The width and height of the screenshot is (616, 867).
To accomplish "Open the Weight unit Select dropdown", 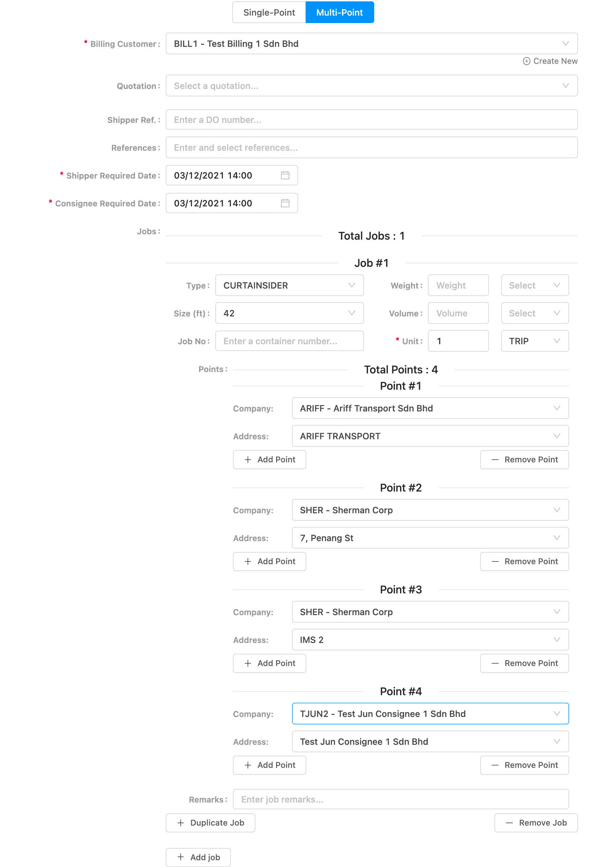I will (x=535, y=285).
